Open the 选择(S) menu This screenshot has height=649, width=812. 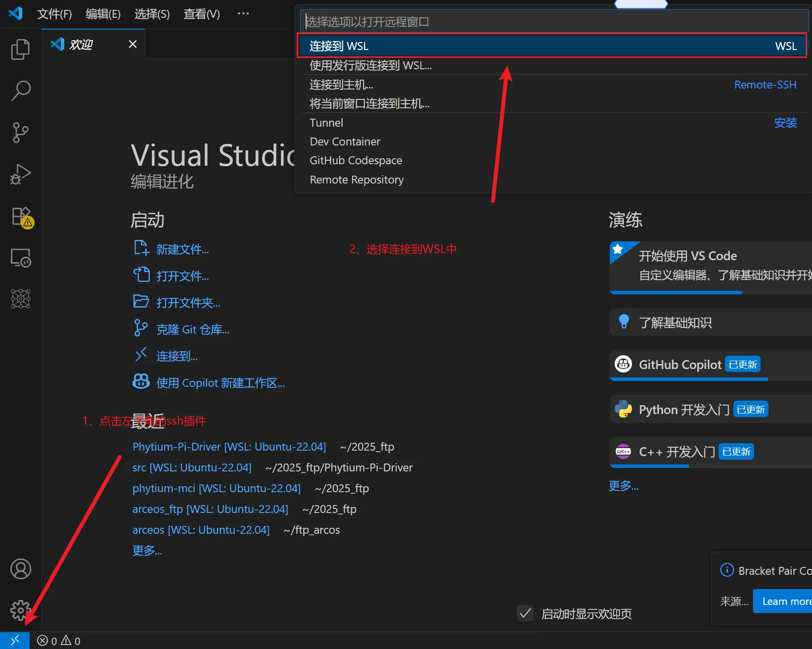[x=152, y=14]
